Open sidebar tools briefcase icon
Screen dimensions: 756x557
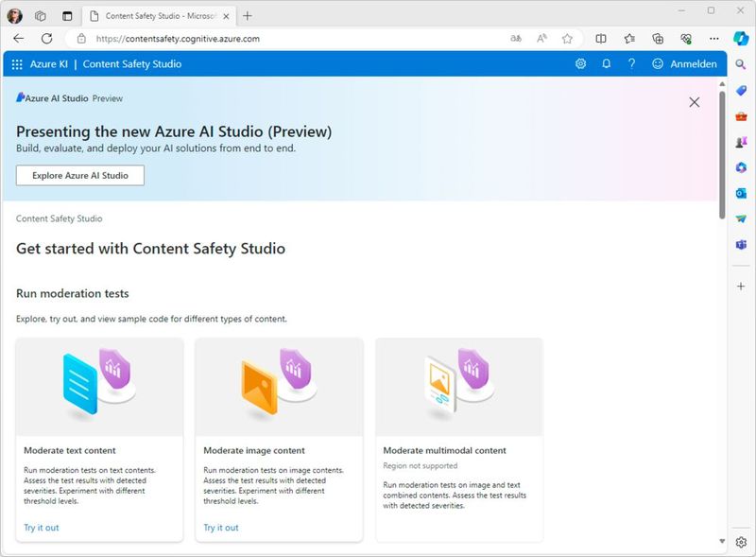[x=741, y=116]
